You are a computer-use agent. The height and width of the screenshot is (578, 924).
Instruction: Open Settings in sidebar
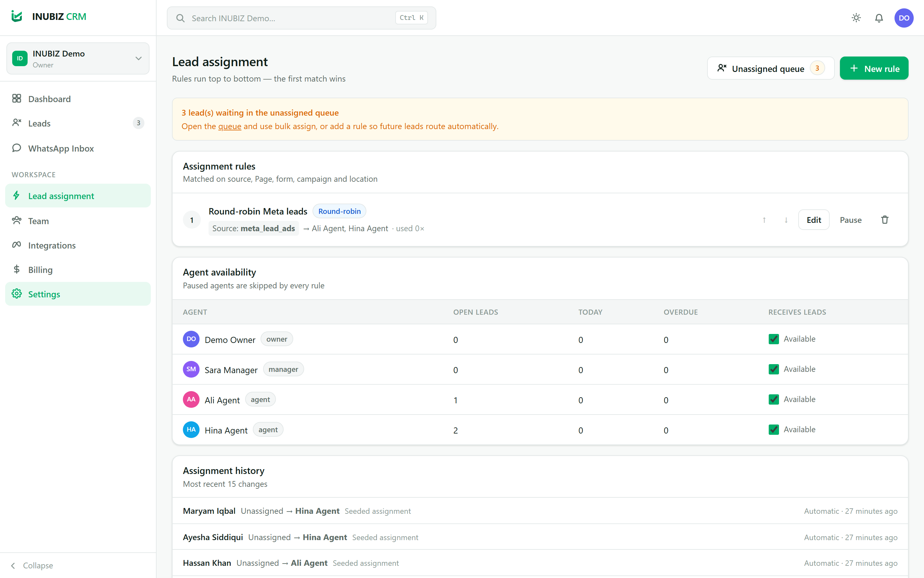78,294
